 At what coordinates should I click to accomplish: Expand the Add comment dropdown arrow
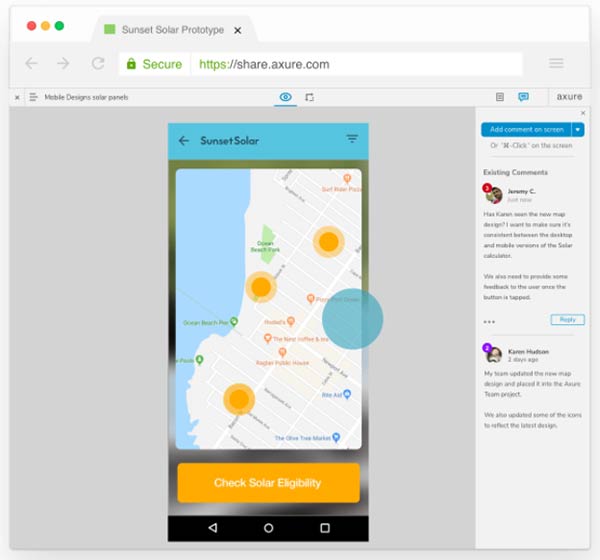(x=578, y=129)
